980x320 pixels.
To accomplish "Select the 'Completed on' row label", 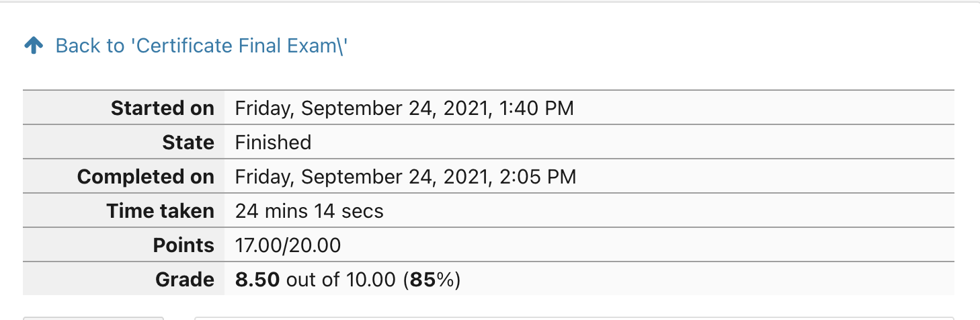I will [x=146, y=177].
